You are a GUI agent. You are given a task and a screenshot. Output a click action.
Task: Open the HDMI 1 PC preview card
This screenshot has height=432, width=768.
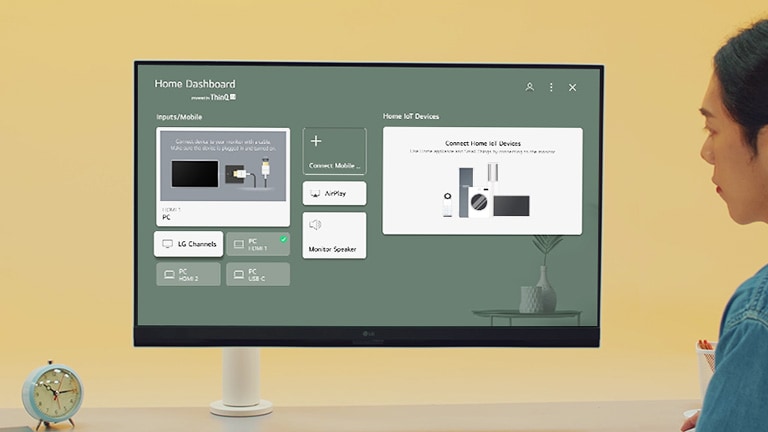pyautogui.click(x=224, y=177)
